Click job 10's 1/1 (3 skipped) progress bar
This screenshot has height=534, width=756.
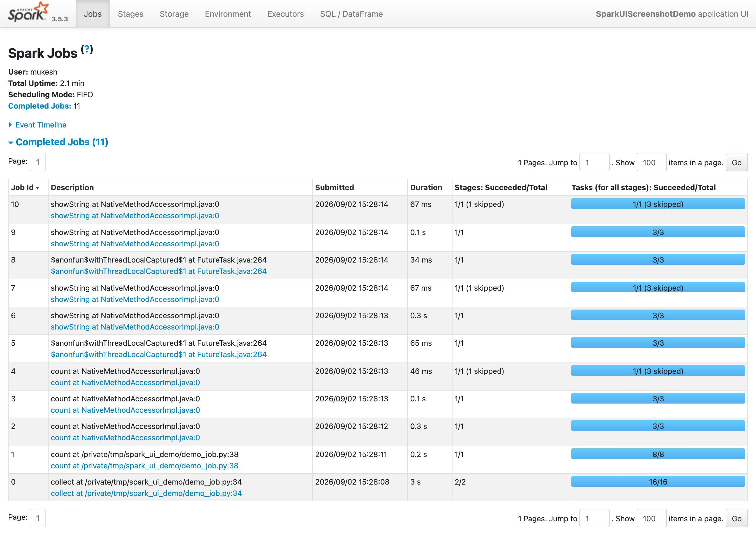coord(658,204)
